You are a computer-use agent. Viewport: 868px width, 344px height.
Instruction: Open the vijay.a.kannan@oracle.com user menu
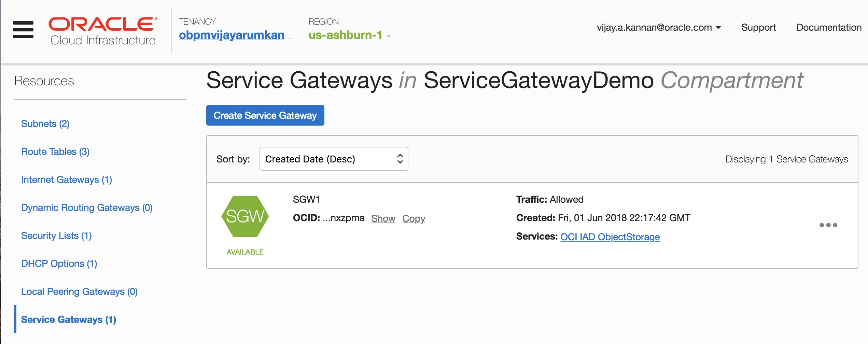point(659,27)
